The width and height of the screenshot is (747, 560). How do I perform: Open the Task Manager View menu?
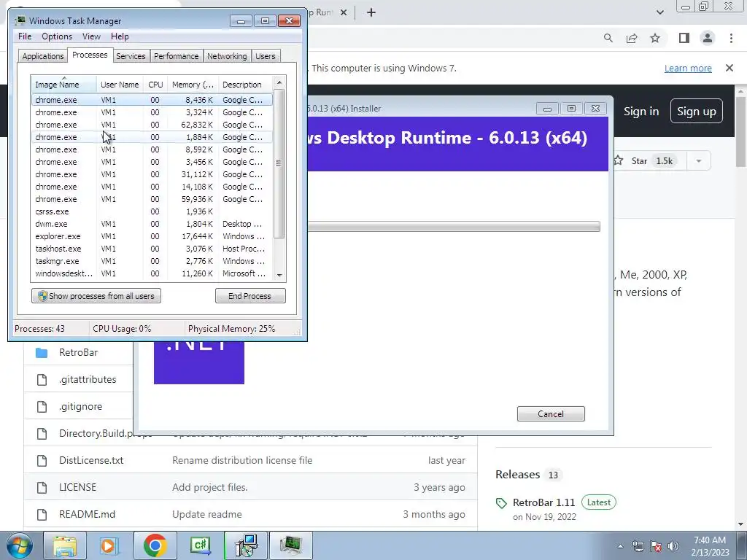click(x=91, y=36)
